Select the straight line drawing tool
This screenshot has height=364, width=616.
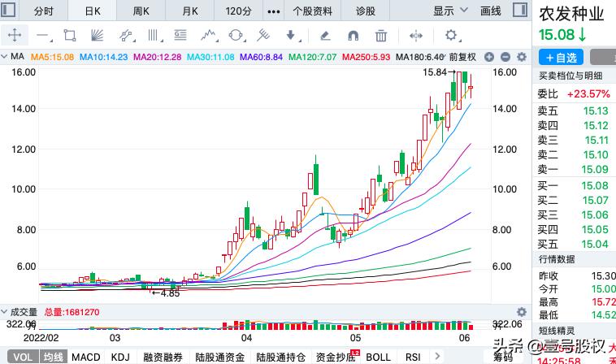(x=43, y=36)
